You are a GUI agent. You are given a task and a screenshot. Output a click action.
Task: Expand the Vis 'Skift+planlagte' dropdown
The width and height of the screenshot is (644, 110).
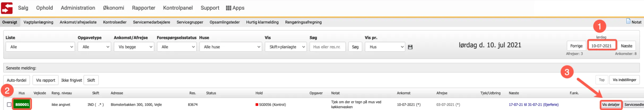click(286, 47)
